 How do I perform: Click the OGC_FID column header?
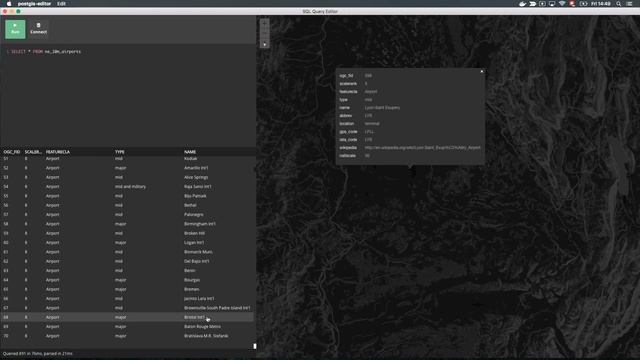click(x=12, y=152)
